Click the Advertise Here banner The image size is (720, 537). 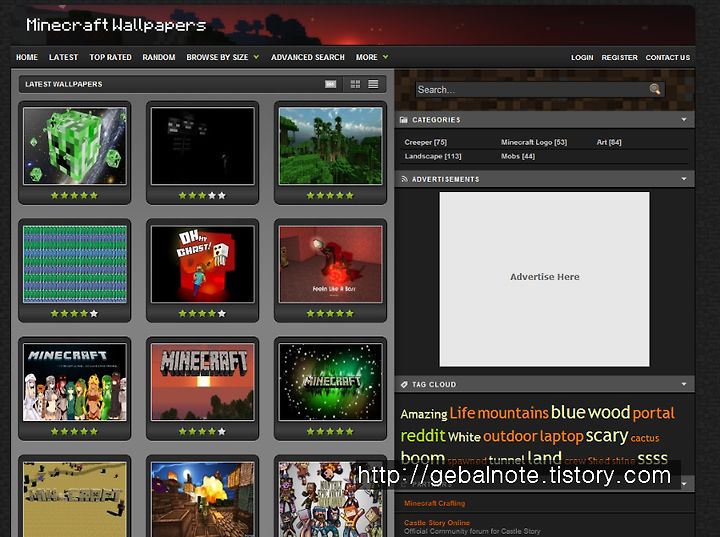(545, 279)
